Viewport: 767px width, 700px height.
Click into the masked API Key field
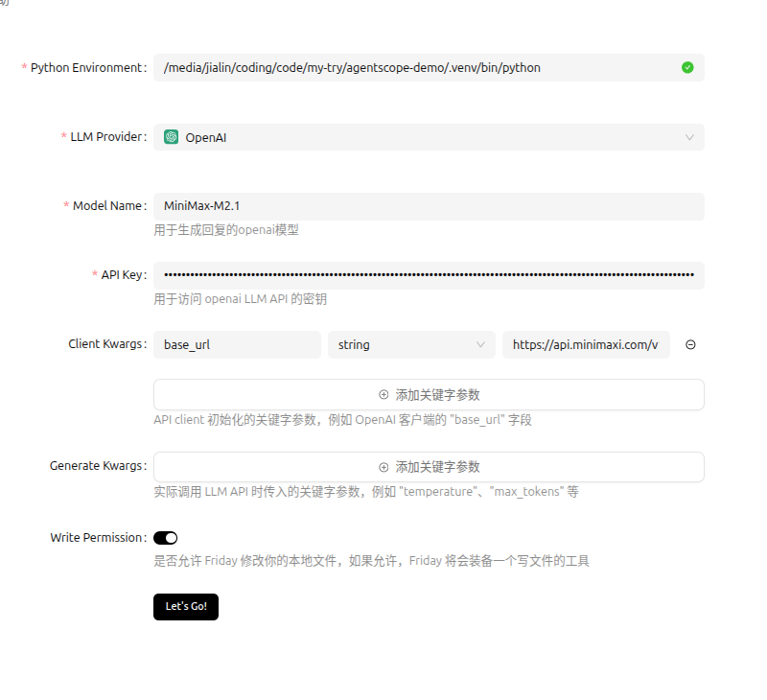[429, 275]
